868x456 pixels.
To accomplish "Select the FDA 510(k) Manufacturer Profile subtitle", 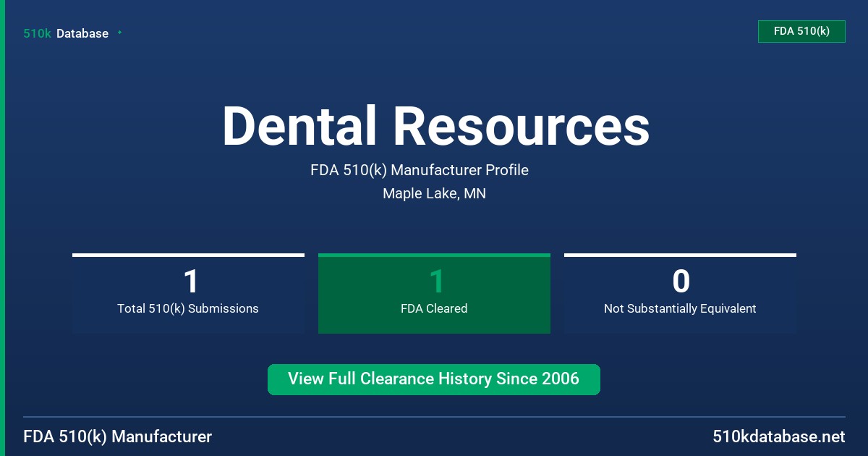I will pos(420,170).
